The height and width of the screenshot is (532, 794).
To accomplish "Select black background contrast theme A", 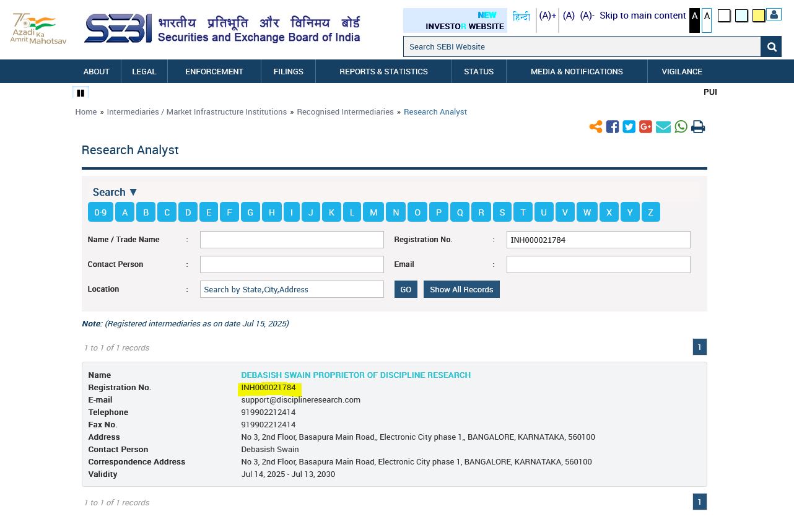I will pyautogui.click(x=694, y=20).
